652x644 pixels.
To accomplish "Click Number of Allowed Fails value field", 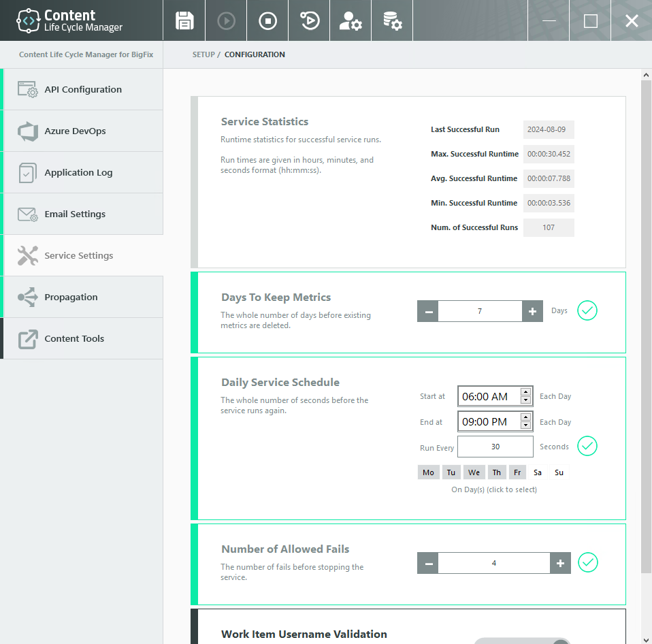I will 494,563.
